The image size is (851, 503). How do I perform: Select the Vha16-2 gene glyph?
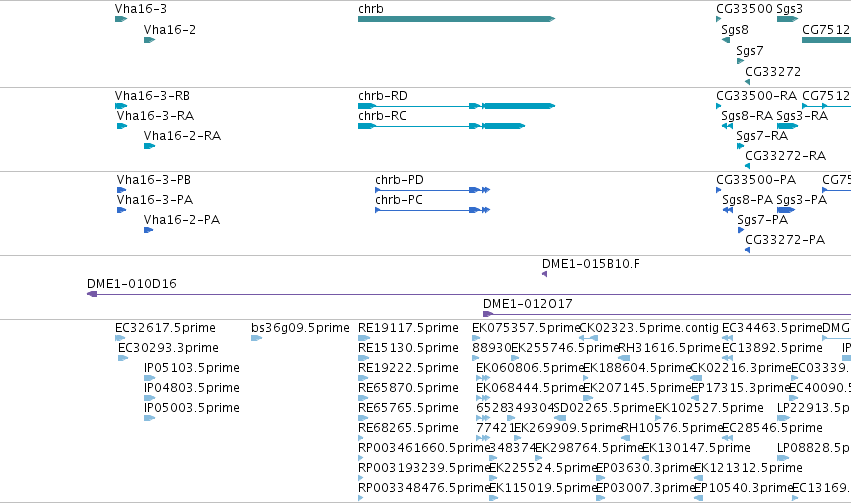pos(149,40)
